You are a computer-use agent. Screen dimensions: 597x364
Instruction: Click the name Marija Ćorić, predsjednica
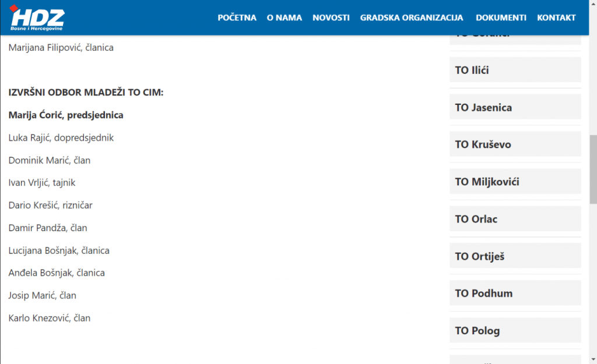66,115
